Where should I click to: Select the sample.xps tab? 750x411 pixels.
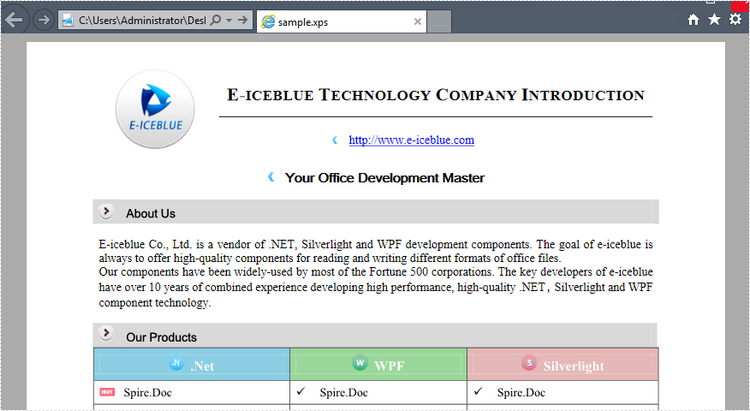(342, 22)
